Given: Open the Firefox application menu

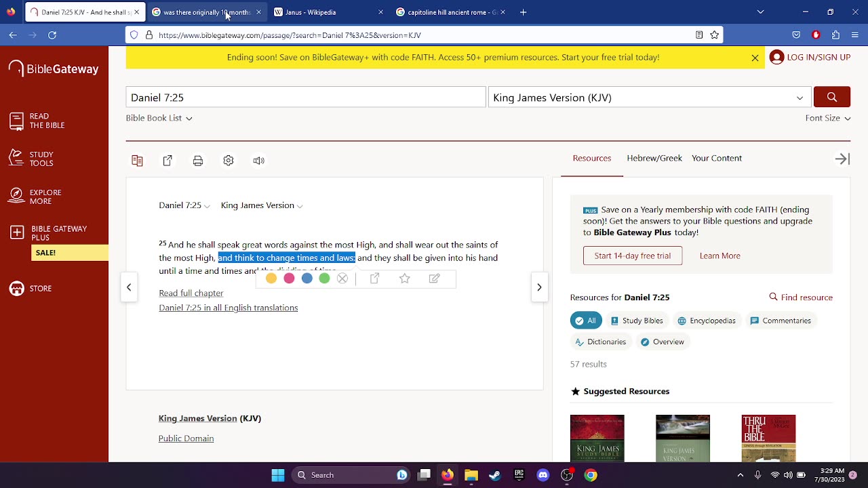Looking at the screenshot, I should point(855,35).
